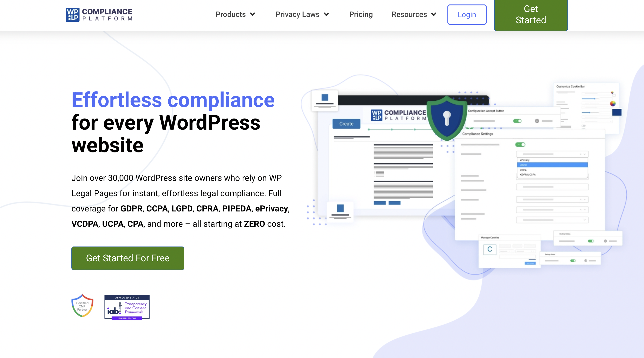The height and width of the screenshot is (358, 644).
Task: Open the Pricing page
Action: (361, 15)
